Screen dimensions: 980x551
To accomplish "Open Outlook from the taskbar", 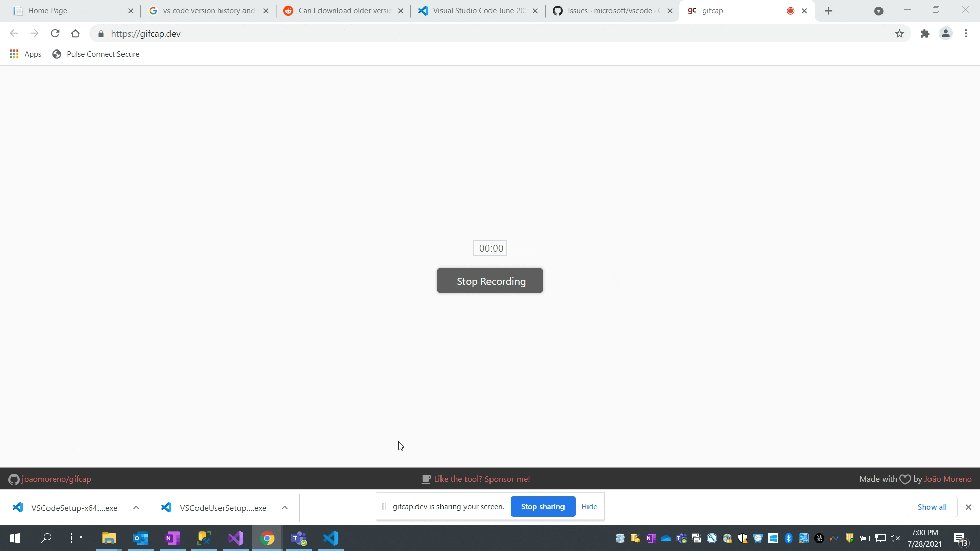I will point(140,538).
